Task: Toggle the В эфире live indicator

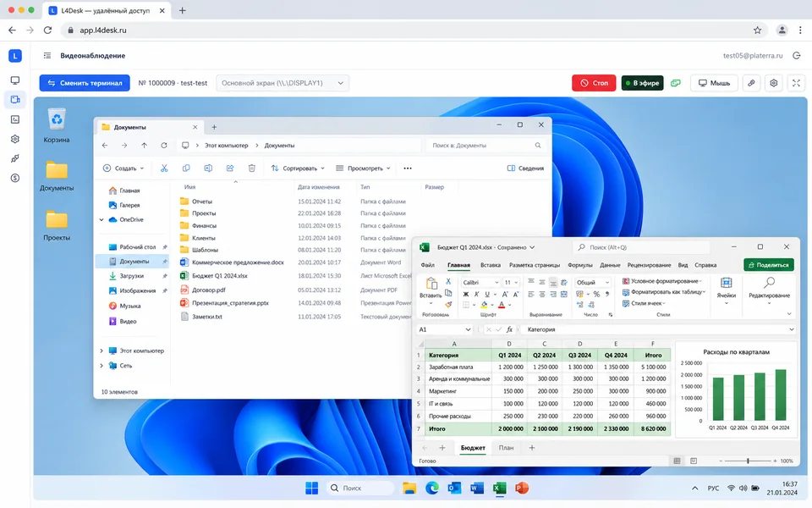Action: click(x=642, y=83)
